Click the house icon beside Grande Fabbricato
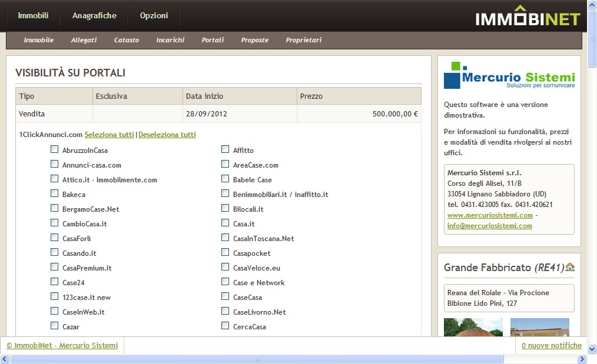The width and height of the screenshot is (597, 364). (569, 268)
